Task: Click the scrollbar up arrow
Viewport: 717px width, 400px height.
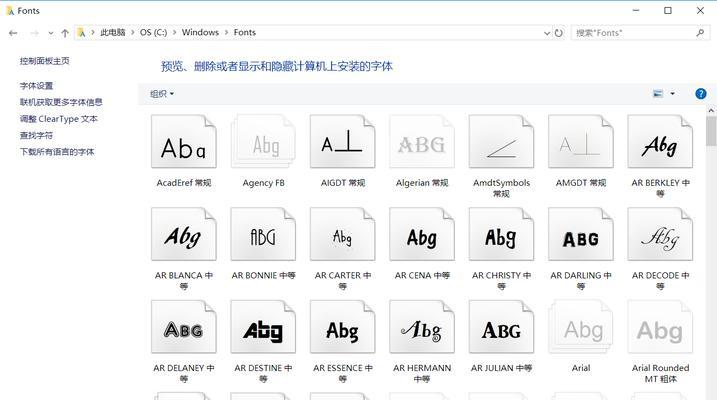Action: (711, 111)
